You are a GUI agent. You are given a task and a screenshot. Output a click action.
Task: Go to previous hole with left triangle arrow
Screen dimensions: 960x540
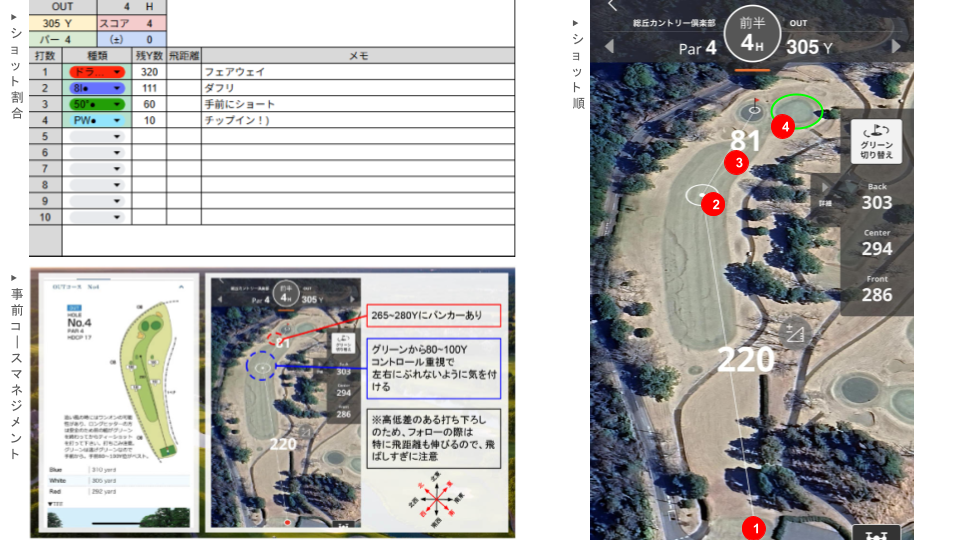click(x=609, y=47)
